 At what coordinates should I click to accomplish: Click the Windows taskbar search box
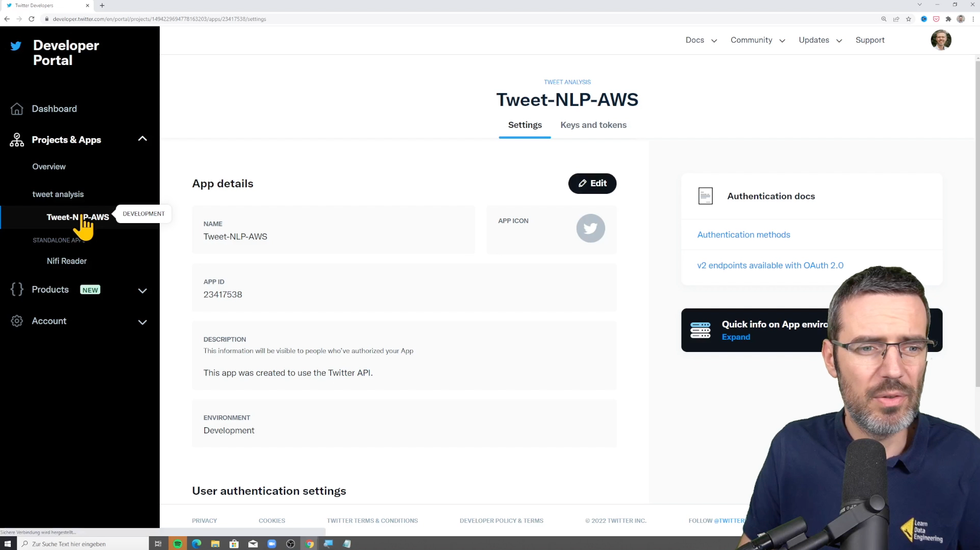pyautogui.click(x=83, y=544)
